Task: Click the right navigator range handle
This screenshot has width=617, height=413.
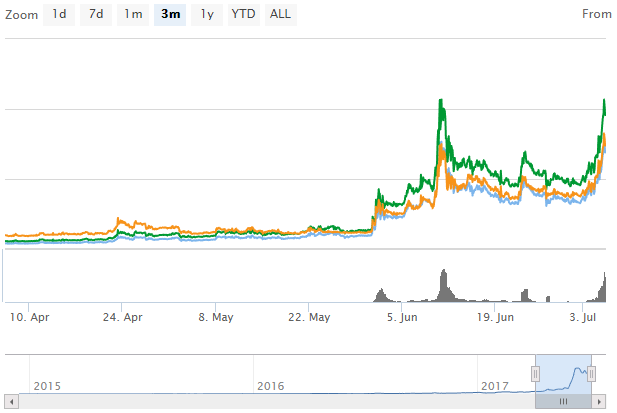Action: pos(591,374)
